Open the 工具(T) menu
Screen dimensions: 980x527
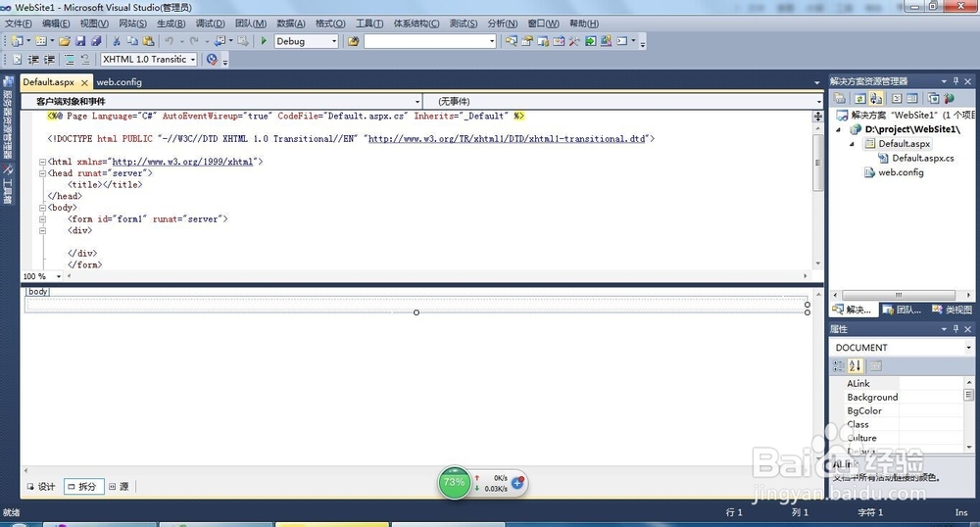pos(369,24)
